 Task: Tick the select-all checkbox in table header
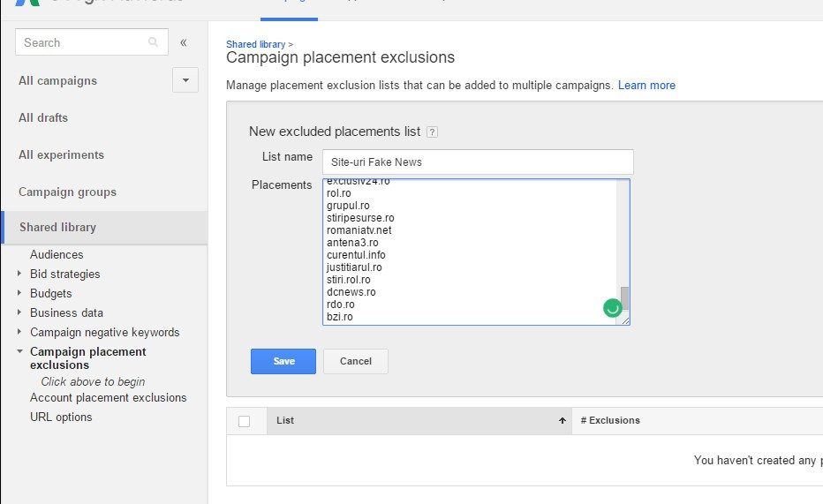coord(244,421)
